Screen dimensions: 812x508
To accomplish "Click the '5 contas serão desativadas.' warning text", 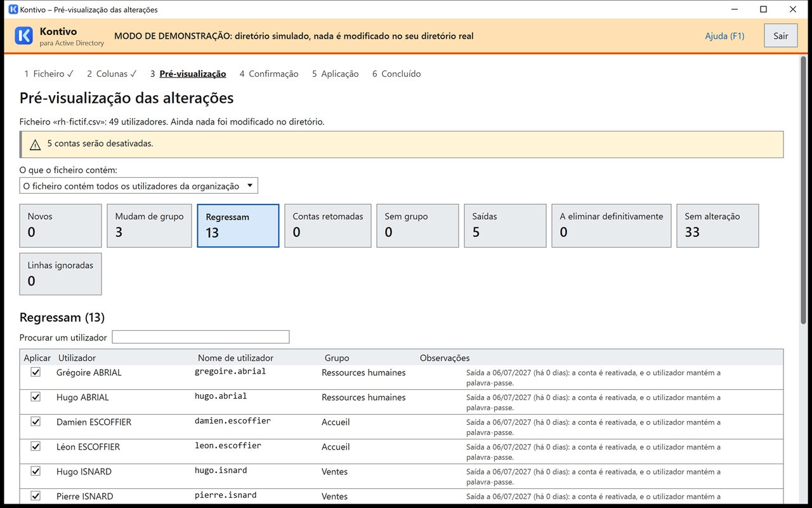I will pos(100,144).
